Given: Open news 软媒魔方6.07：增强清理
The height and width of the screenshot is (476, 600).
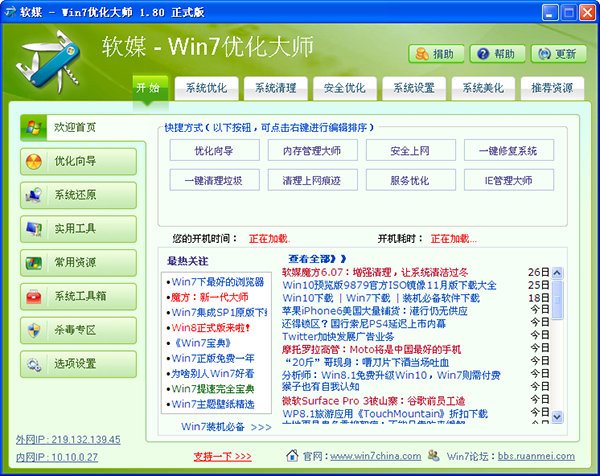Looking at the screenshot, I should pyautogui.click(x=375, y=272).
